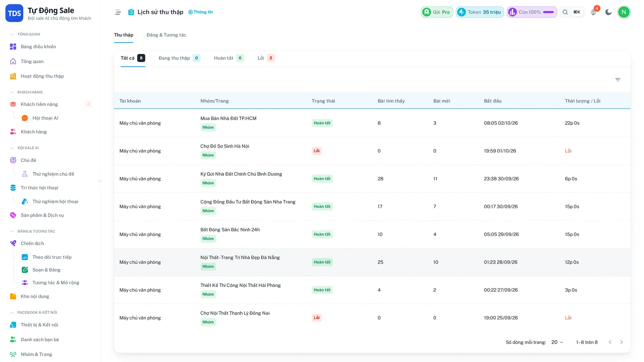
Task: Collapse the sidebar with the hamburger icon
Action: 118,12
